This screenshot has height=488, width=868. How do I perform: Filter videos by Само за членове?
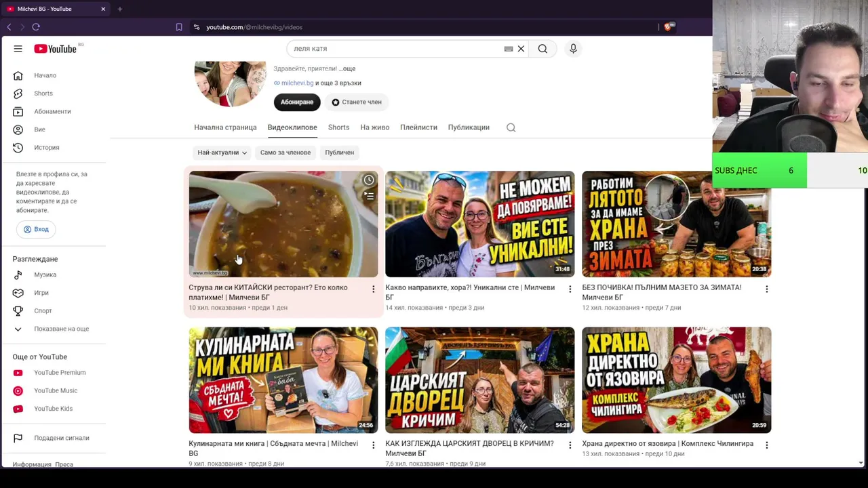coord(285,152)
